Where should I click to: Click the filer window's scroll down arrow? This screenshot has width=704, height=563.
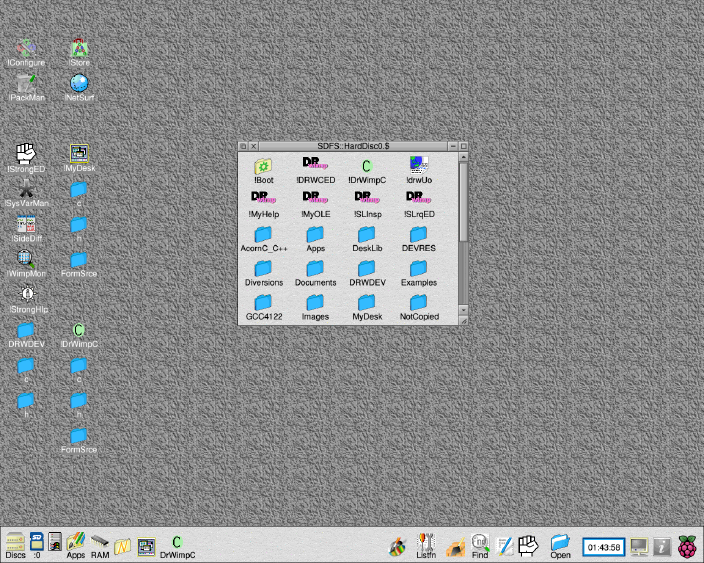(x=463, y=309)
